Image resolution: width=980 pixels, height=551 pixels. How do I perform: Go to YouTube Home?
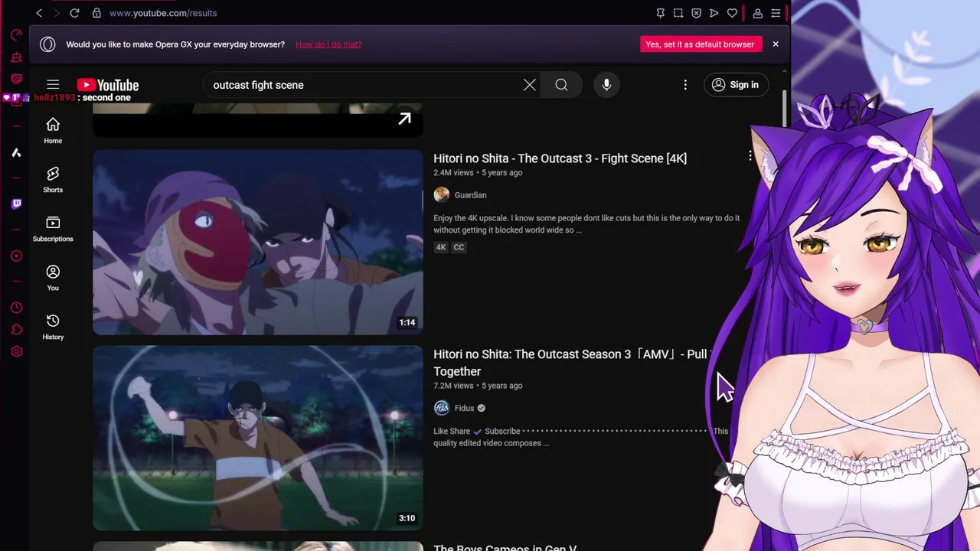[53, 131]
